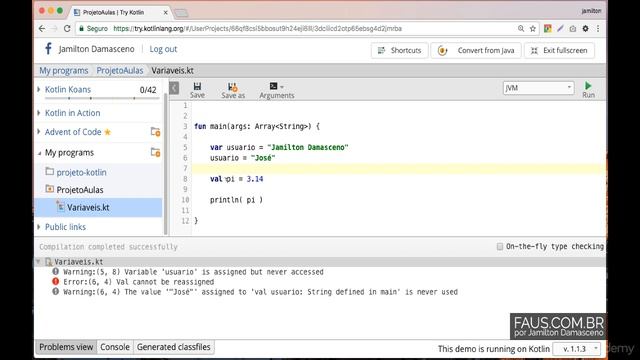Open the Generated classfiles tab
The width and height of the screenshot is (640, 360).
173,347
